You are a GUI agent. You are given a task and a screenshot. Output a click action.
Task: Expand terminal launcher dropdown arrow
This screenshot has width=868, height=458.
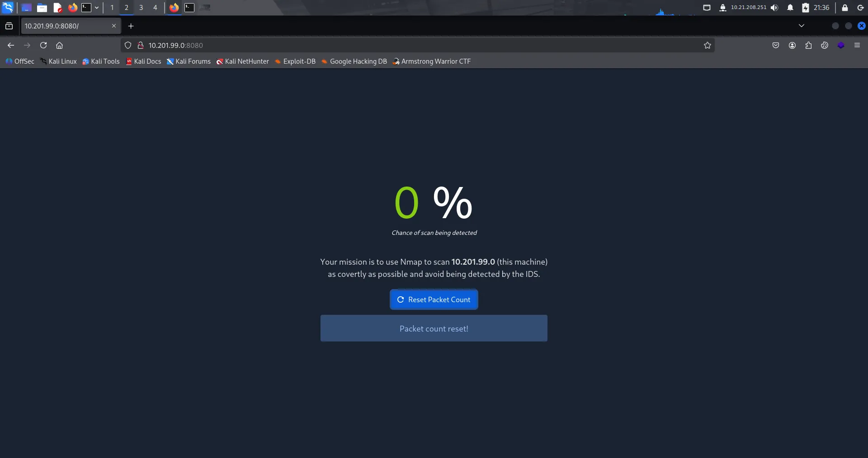(x=97, y=8)
